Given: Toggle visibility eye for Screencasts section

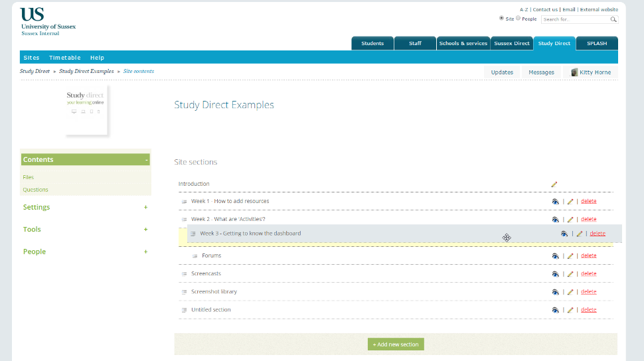Looking at the screenshot, I should 555,274.
